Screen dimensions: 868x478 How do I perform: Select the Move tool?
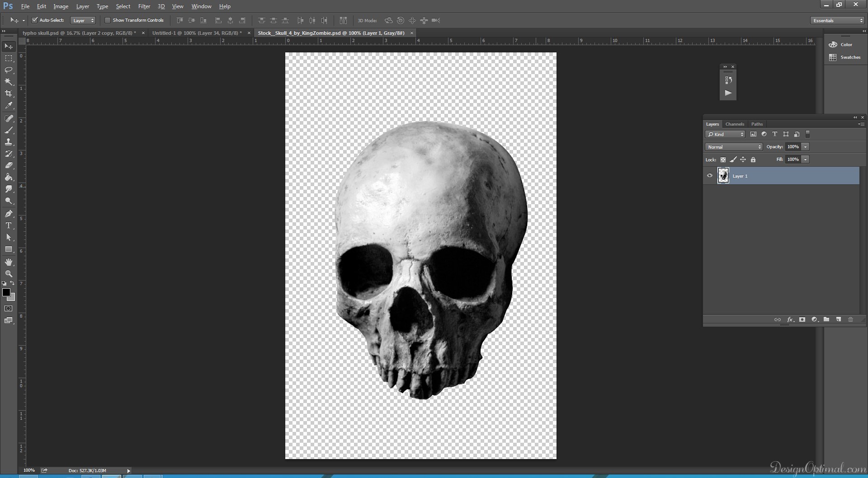coord(9,47)
